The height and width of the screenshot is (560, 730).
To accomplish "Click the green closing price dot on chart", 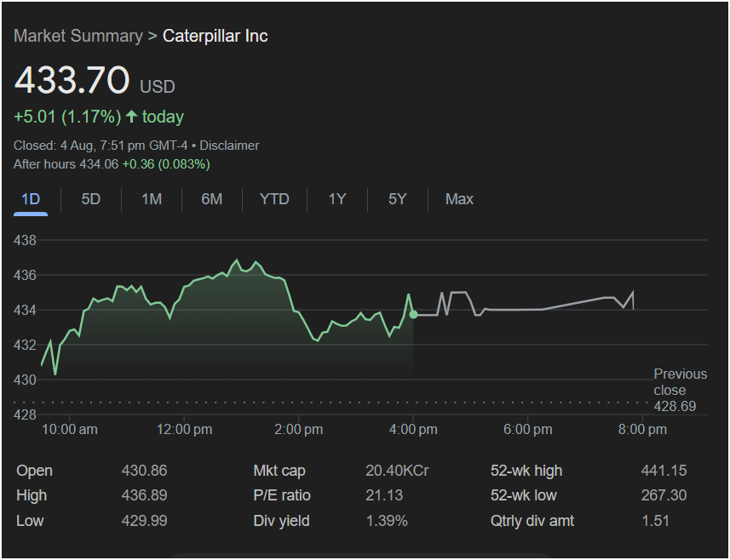I will pos(413,314).
